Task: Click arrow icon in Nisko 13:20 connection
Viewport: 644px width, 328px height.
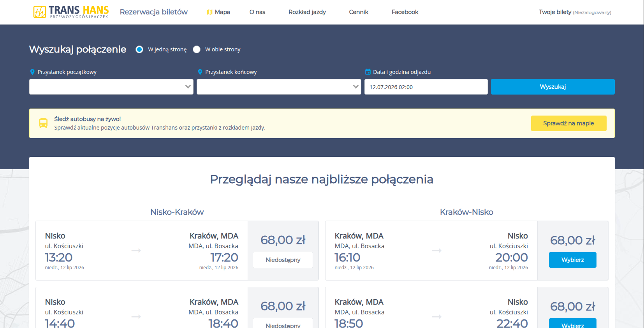Action: coord(136,251)
